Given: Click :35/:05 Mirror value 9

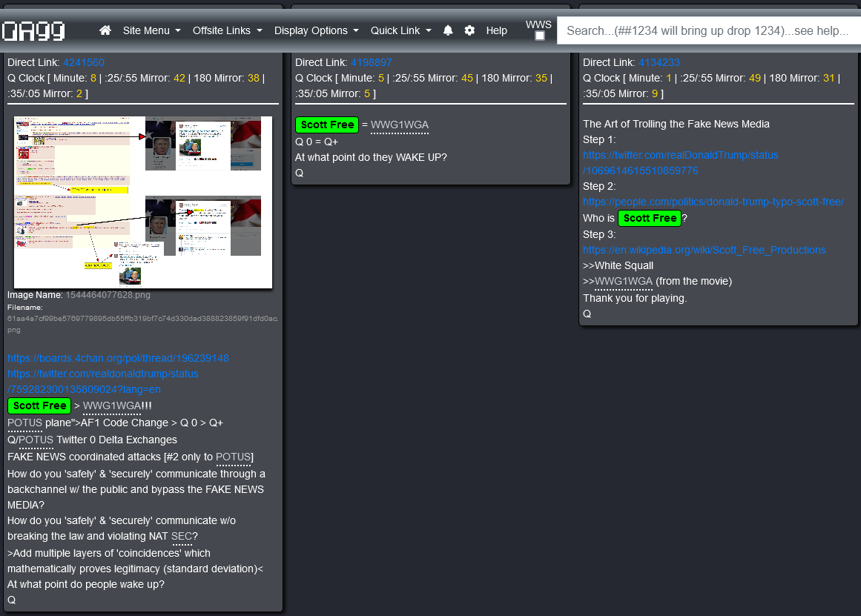Looking at the screenshot, I should (x=655, y=94).
